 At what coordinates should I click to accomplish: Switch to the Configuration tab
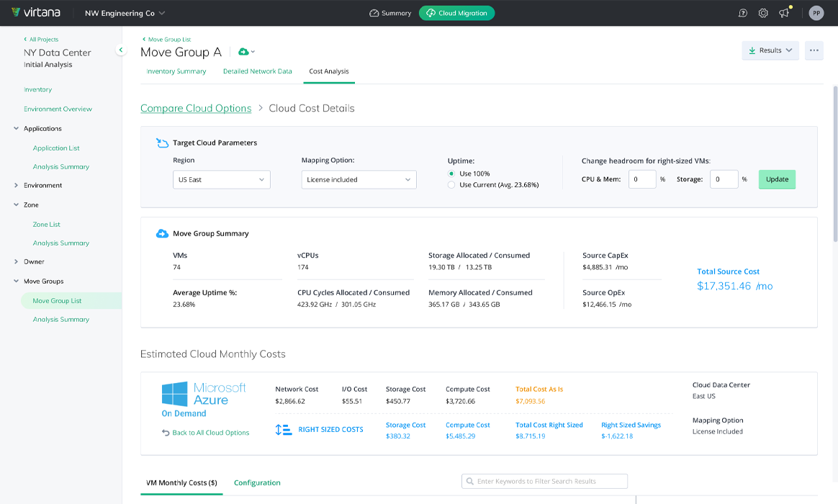[x=257, y=482]
